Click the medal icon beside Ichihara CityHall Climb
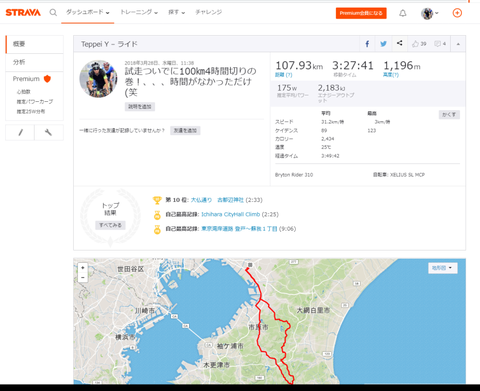The width and height of the screenshot is (480, 391). pyautogui.click(x=157, y=215)
